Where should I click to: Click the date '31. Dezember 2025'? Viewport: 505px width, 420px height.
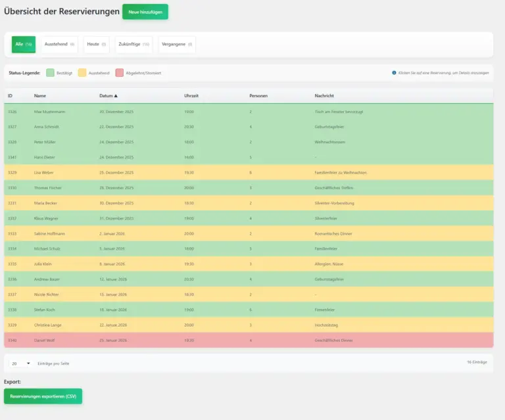click(x=116, y=218)
